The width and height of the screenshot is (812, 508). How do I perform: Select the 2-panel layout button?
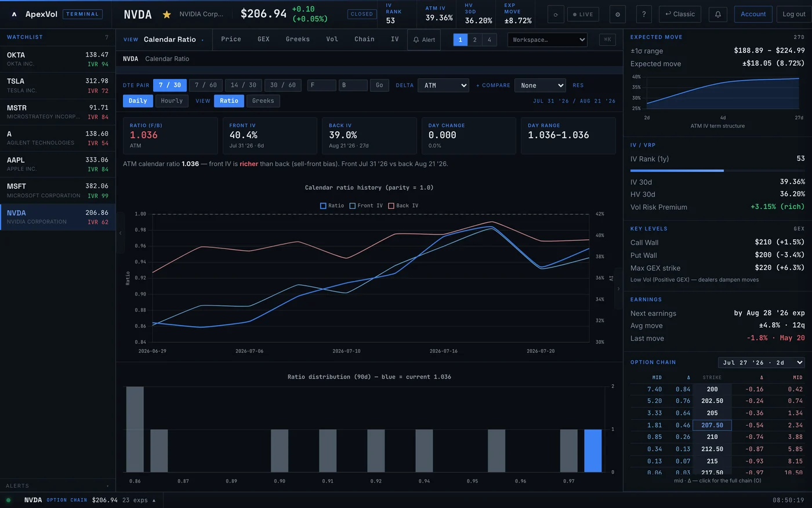click(474, 39)
